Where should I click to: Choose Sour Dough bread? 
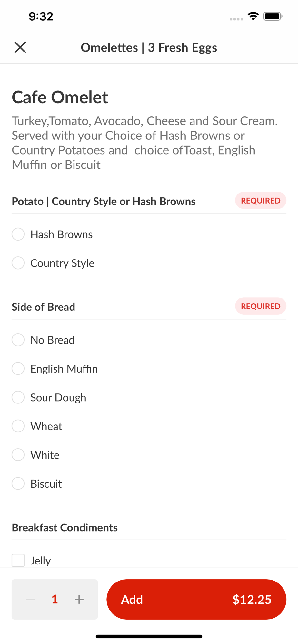(x=18, y=397)
